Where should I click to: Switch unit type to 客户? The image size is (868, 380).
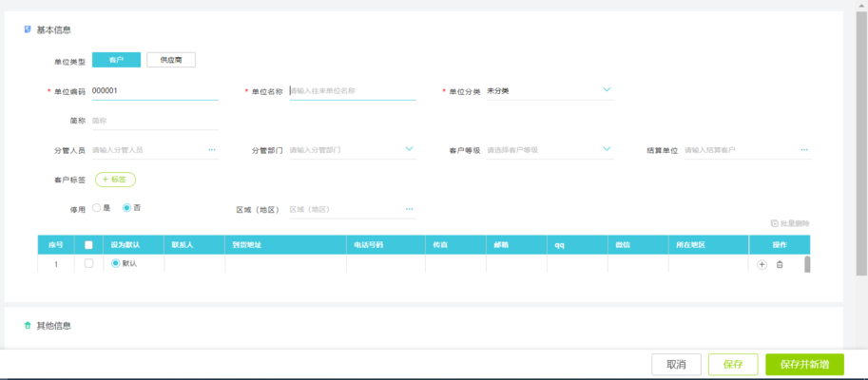tap(116, 60)
